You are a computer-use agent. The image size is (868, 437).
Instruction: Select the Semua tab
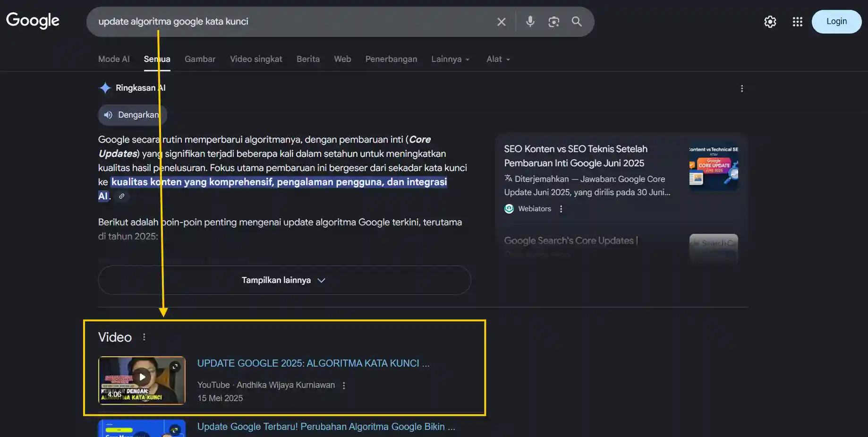(157, 59)
